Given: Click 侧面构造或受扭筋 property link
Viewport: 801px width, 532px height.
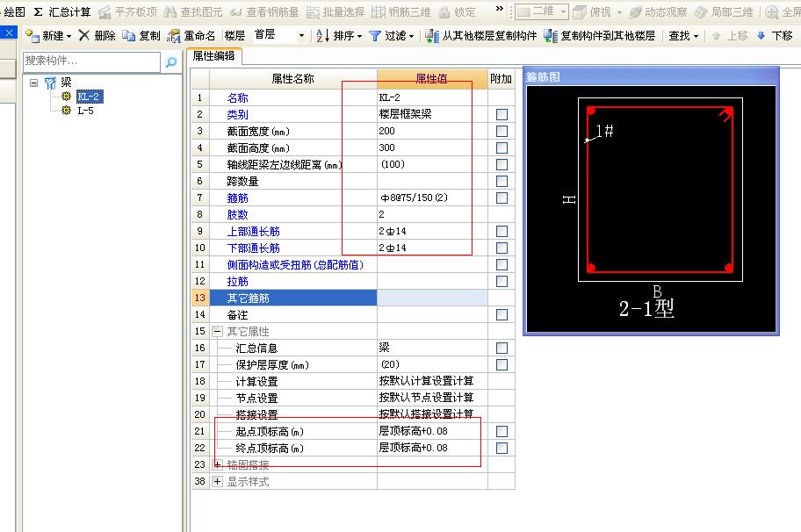Looking at the screenshot, I should click(x=295, y=265).
